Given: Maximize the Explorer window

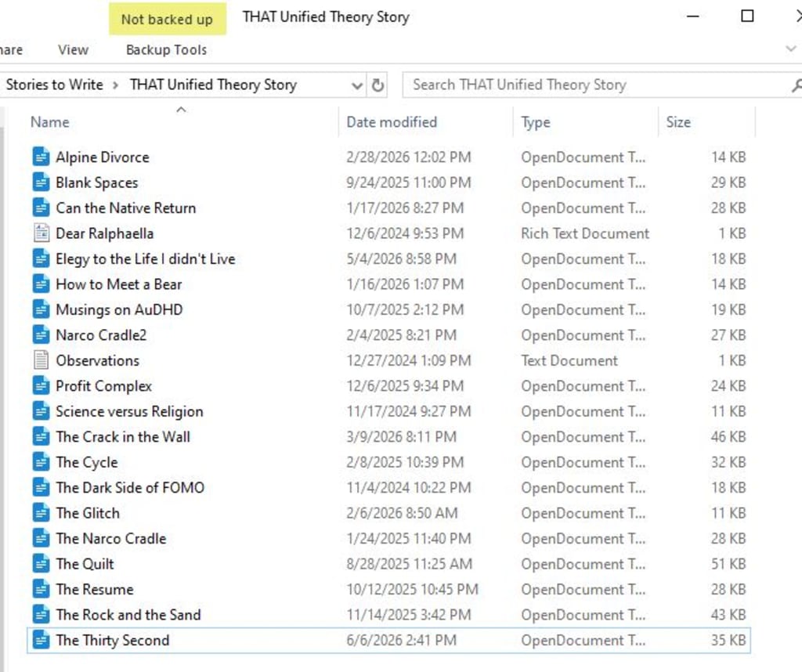Looking at the screenshot, I should pos(747,16).
